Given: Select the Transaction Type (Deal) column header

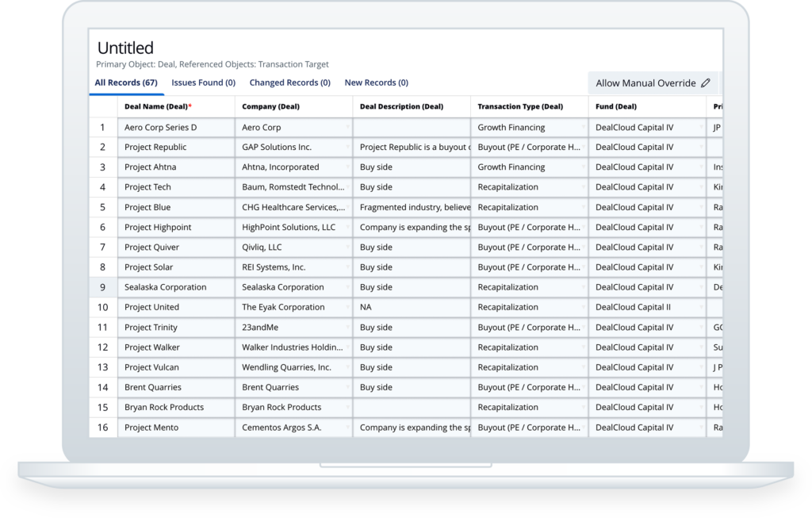Looking at the screenshot, I should point(530,107).
